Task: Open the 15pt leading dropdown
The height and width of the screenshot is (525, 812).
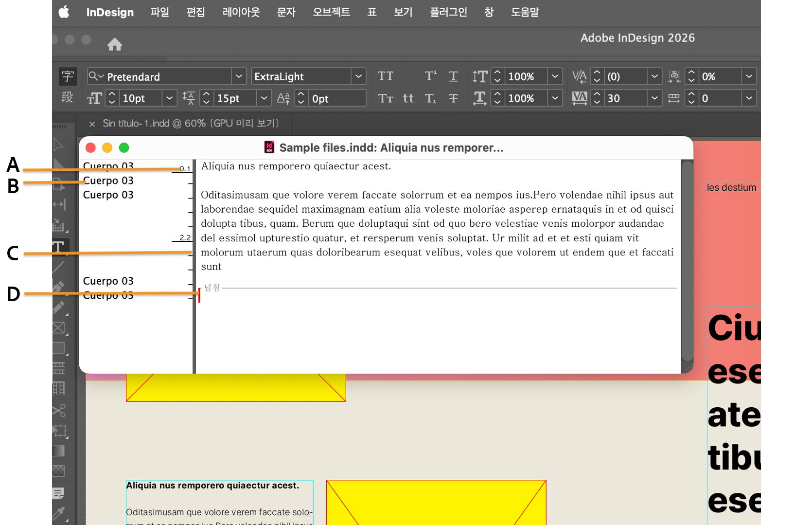Action: click(x=264, y=98)
